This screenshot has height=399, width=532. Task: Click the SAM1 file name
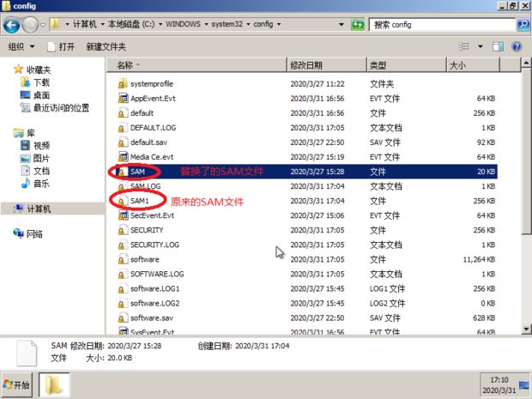tap(140, 201)
